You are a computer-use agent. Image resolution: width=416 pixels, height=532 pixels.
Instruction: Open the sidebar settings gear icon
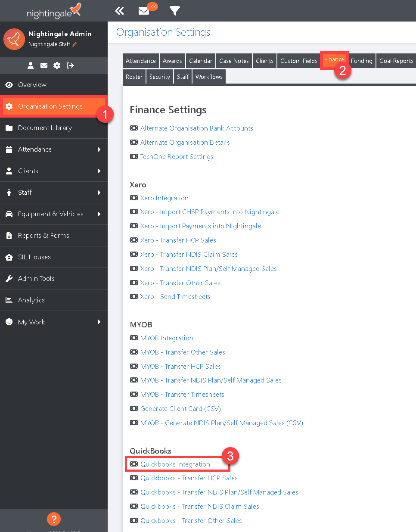click(57, 65)
